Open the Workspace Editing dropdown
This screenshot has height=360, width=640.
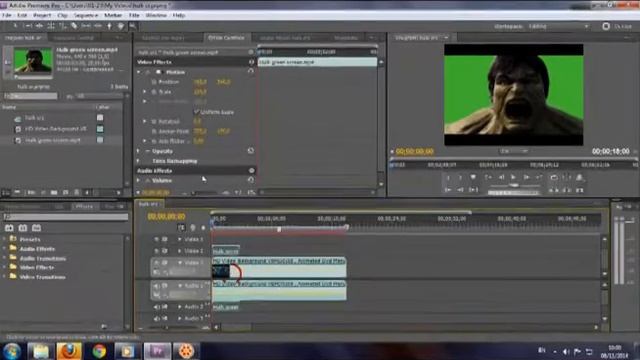tap(558, 26)
